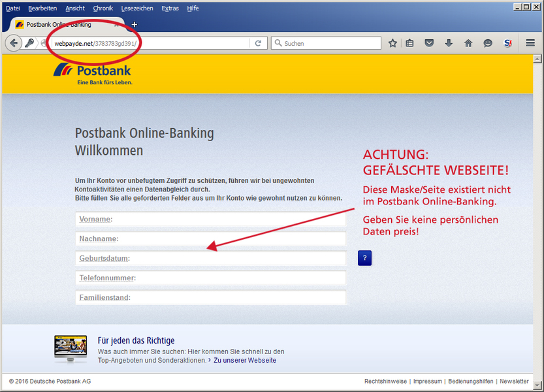Click into the Familienstand field

[210, 297]
